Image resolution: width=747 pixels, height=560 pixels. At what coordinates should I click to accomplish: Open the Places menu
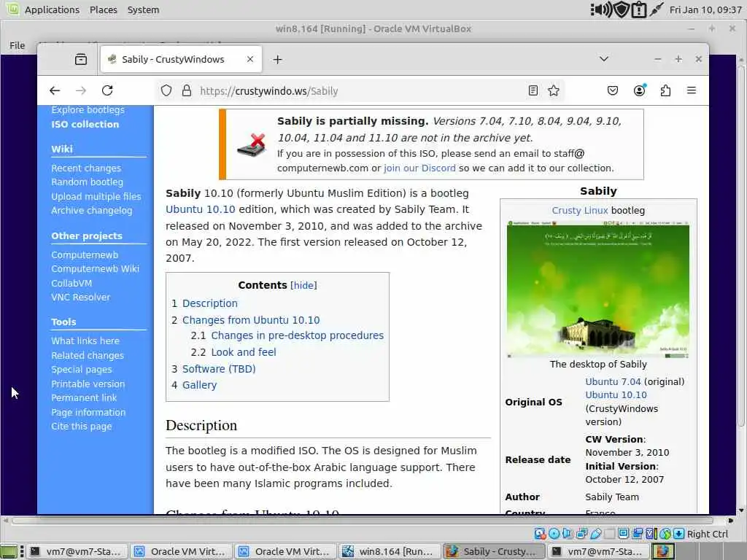pyautogui.click(x=104, y=9)
